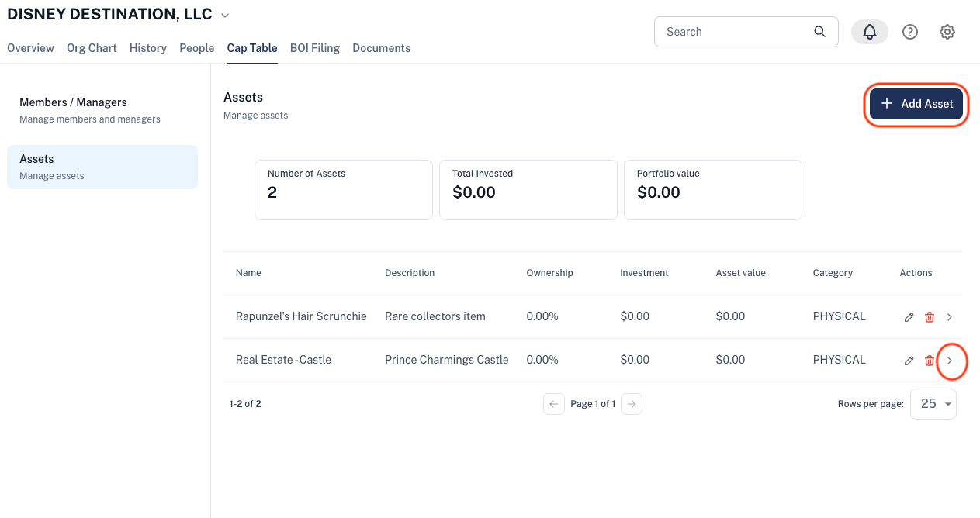The image size is (980, 518).
Task: Expand Rapunzel's Hair Scrunchie row chevron
Action: coord(950,317)
